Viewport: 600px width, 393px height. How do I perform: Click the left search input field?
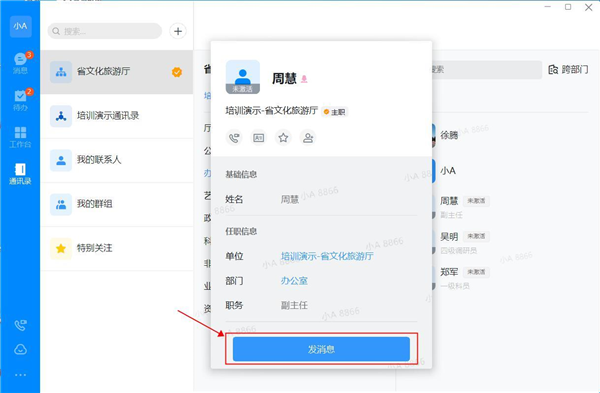pyautogui.click(x=104, y=31)
